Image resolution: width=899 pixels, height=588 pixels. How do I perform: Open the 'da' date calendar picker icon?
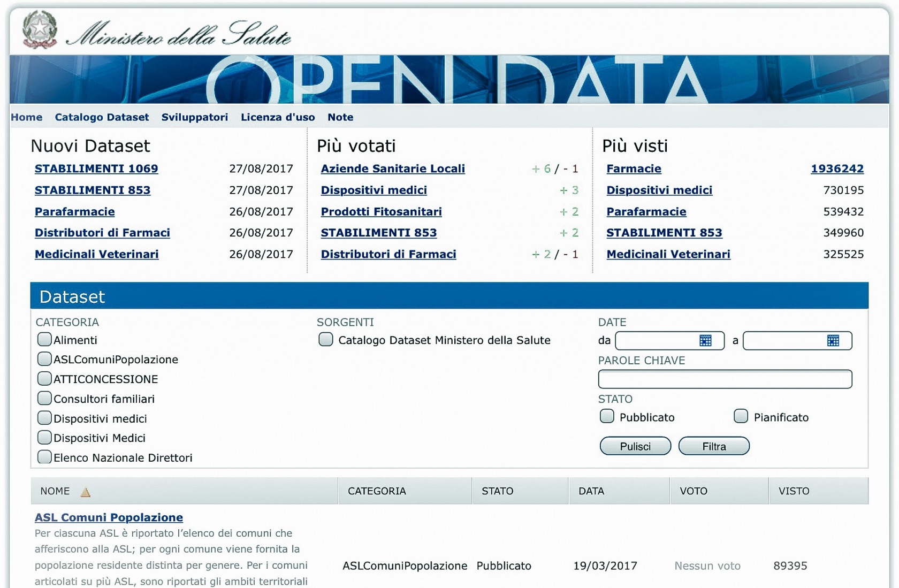point(705,341)
